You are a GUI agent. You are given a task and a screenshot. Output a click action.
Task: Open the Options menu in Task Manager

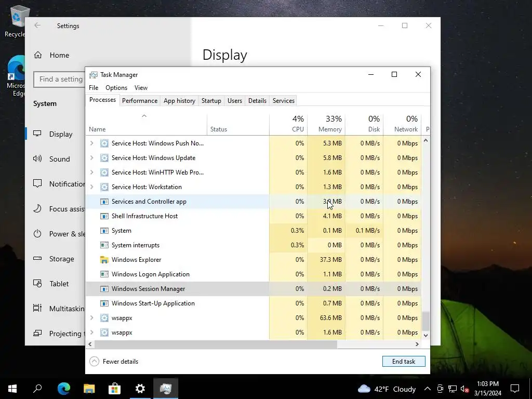tap(116, 88)
